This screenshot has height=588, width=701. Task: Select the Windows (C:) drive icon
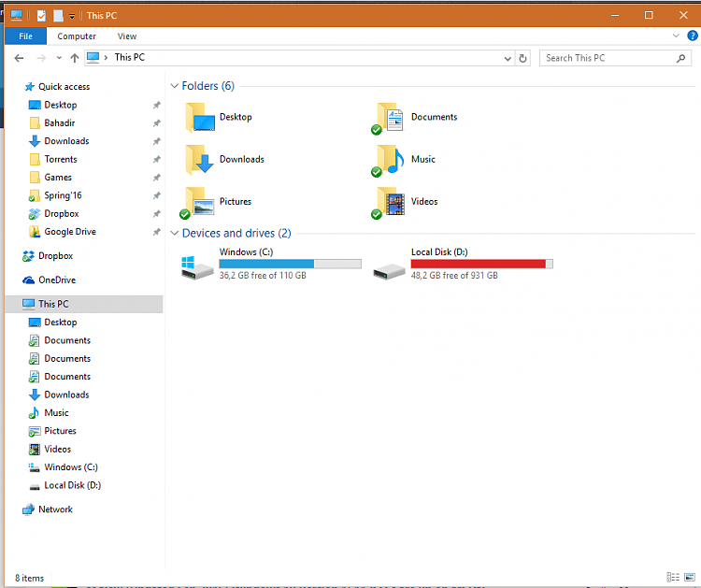pos(197,267)
